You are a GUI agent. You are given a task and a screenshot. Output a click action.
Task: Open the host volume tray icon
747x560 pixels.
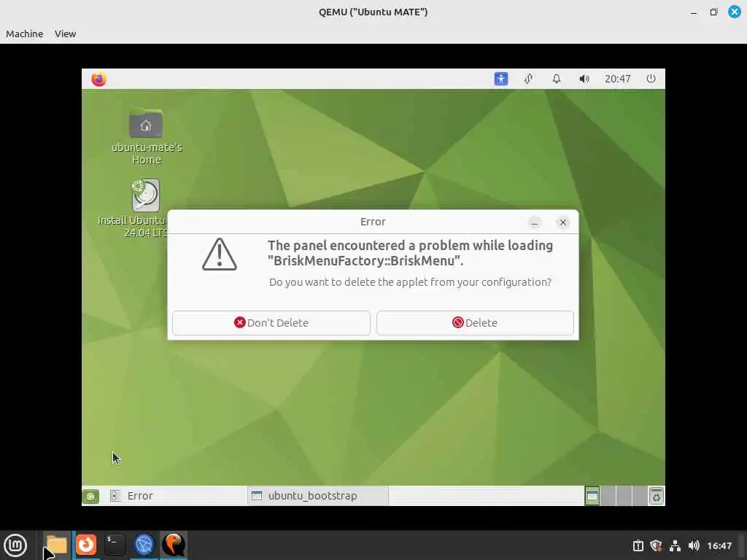[x=694, y=545]
